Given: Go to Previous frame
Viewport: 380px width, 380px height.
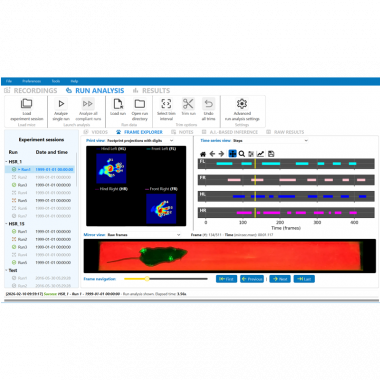Looking at the screenshot, I should [252, 279].
